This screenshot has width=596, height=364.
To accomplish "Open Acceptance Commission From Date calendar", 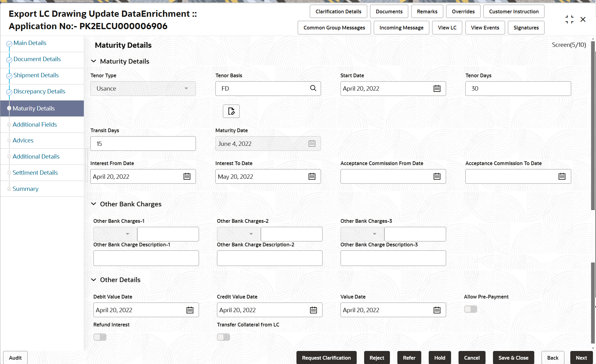I will 437,177.
